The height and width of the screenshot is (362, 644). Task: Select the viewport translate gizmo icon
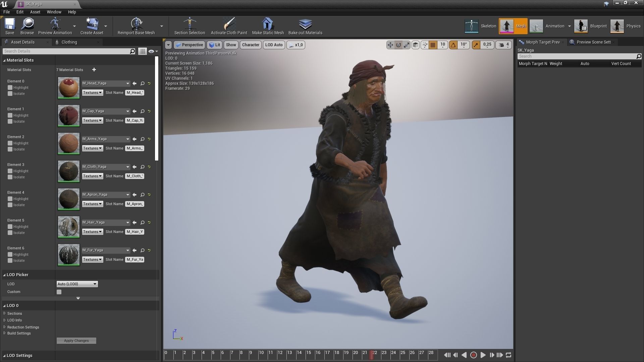[x=390, y=45]
